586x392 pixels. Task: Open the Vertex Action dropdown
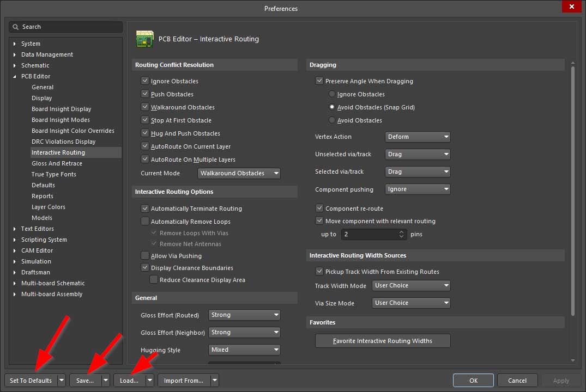418,137
